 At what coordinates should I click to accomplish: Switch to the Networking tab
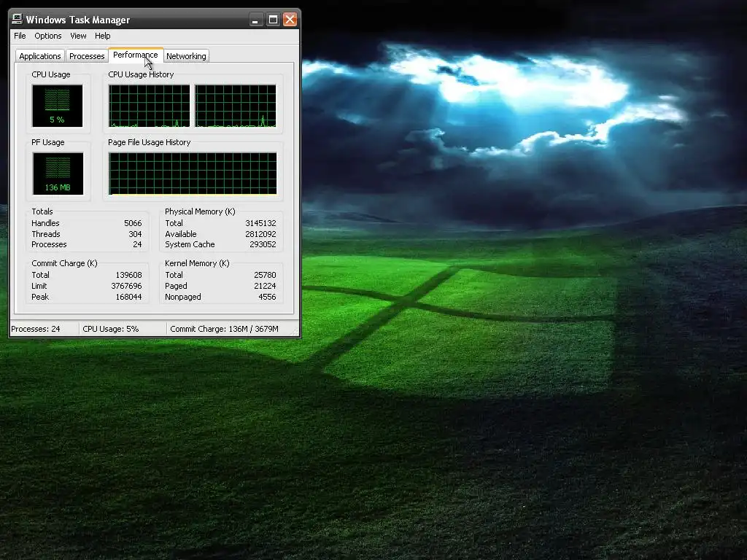(x=186, y=56)
